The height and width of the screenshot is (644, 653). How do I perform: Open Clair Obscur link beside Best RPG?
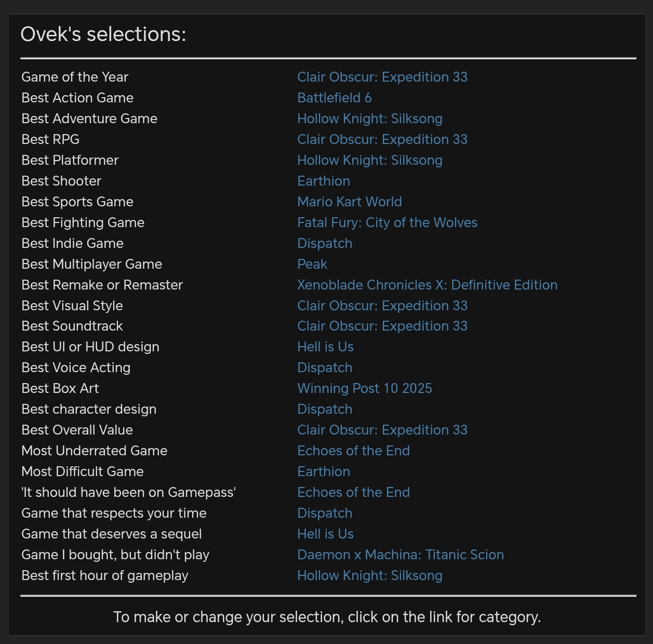(382, 139)
